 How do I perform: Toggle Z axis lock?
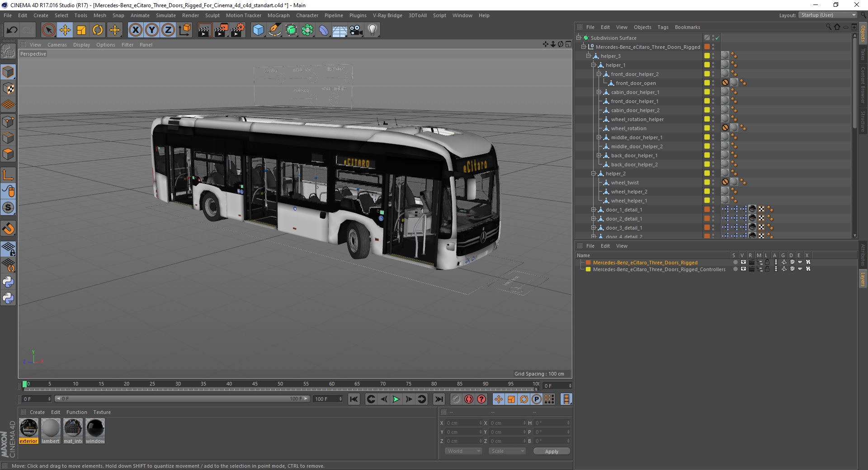pos(168,30)
